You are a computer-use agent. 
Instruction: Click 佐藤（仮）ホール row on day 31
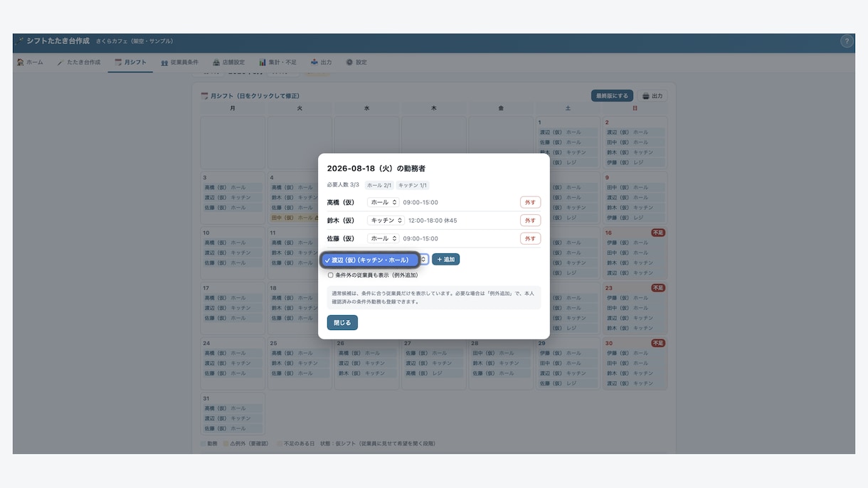click(233, 428)
